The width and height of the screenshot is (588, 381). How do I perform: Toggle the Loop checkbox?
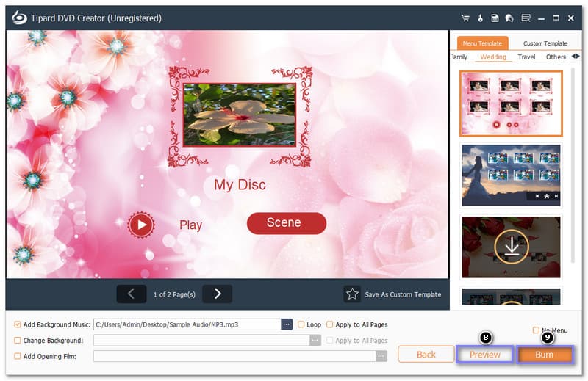click(301, 324)
